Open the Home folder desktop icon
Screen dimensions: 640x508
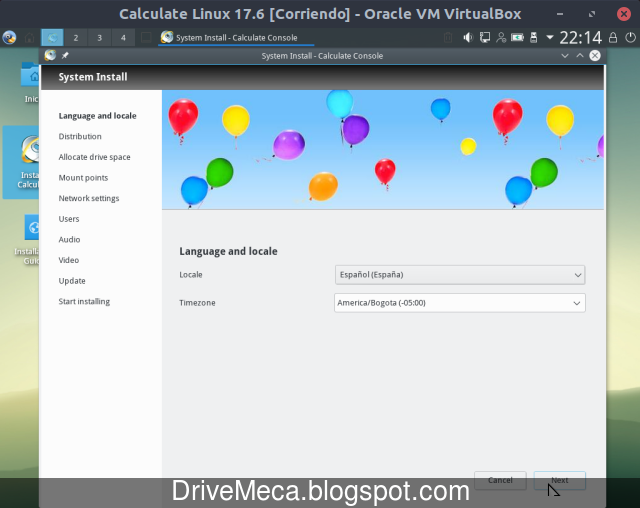tap(30, 82)
